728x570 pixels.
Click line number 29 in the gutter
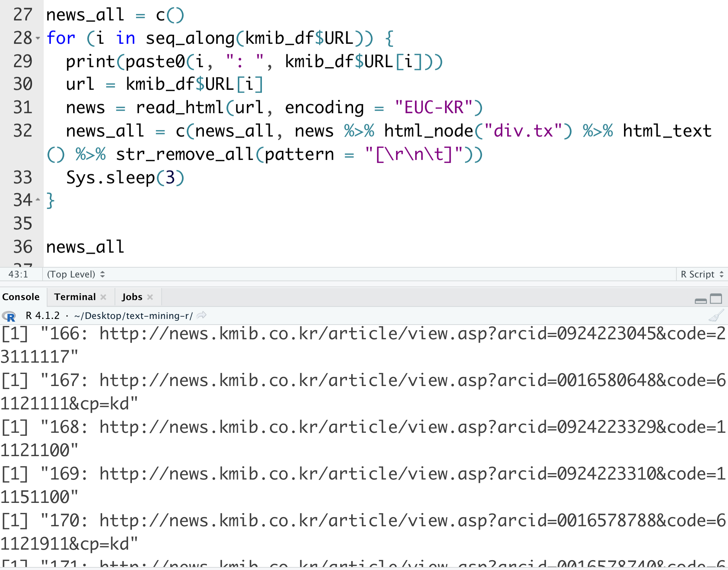pyautogui.click(x=23, y=61)
